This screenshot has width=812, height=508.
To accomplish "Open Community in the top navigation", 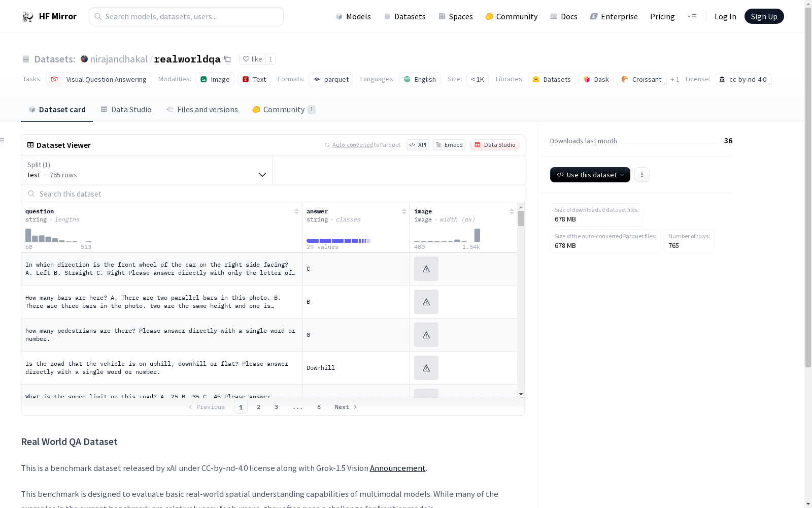I will [512, 17].
